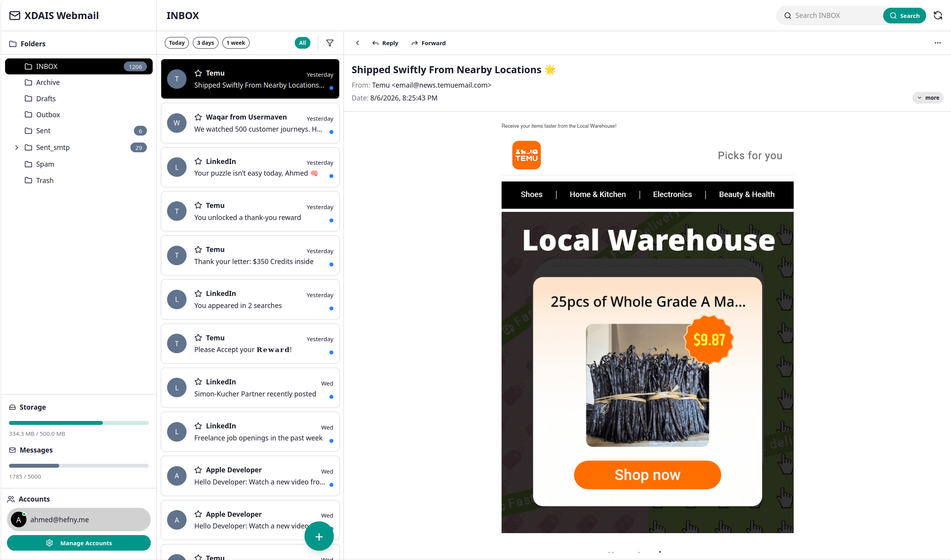
Task: Click the compose plus button
Action: [319, 536]
